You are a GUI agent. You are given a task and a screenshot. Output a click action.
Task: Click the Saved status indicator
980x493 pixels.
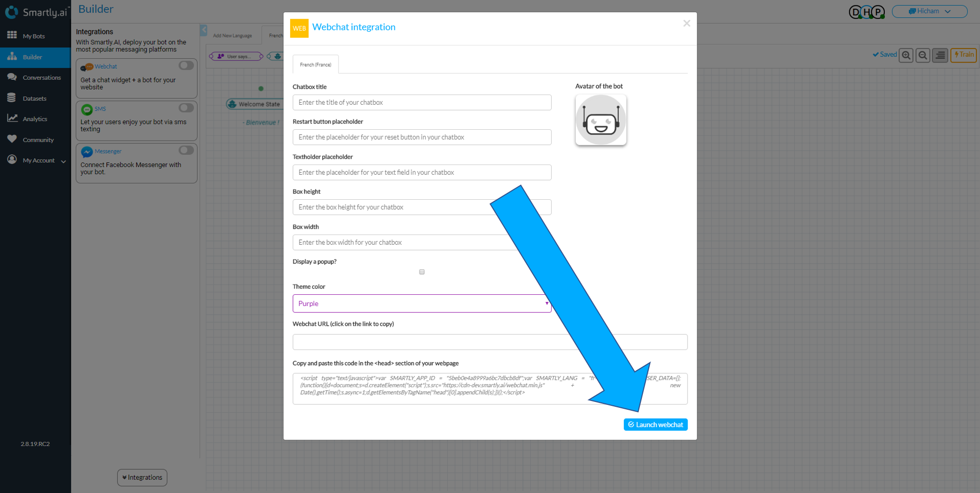tap(884, 54)
